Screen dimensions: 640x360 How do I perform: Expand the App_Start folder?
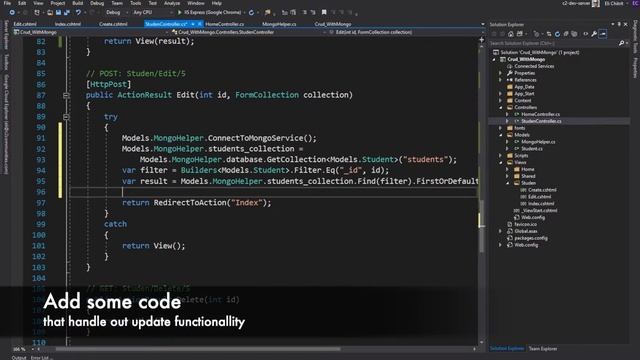pos(501,94)
